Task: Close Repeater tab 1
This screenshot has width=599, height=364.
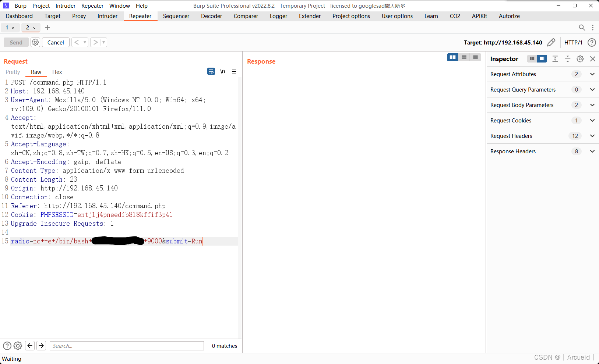Action: tap(13, 28)
